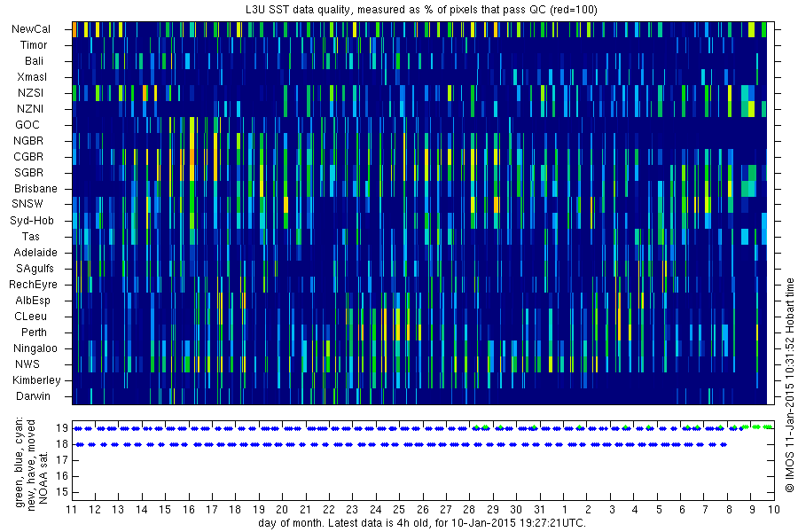Click the XmasI region label

pos(32,77)
